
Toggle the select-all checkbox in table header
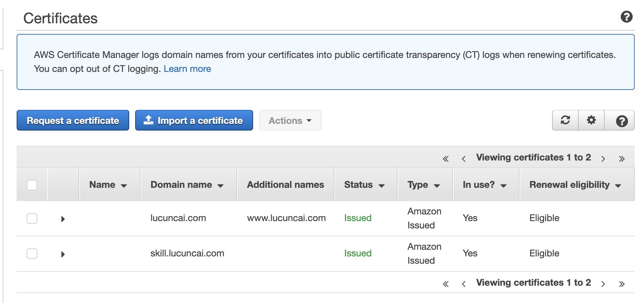[x=32, y=185]
